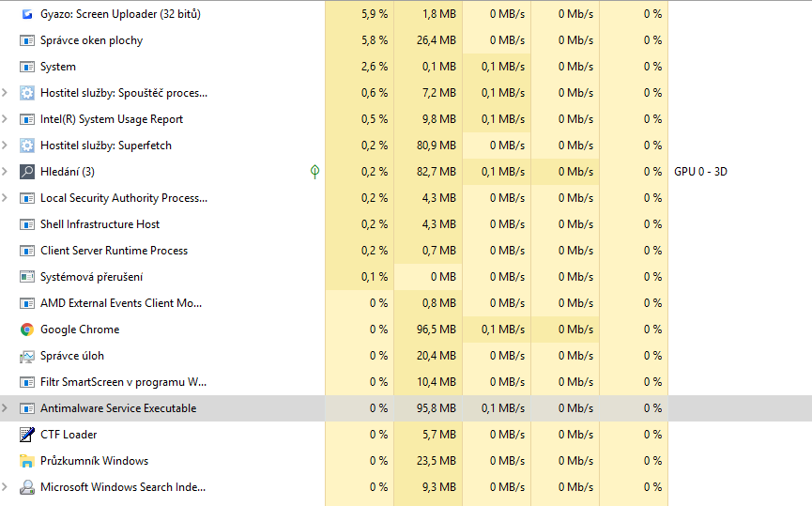The height and width of the screenshot is (506, 812).
Task: Click the 5,9 % CPU value for Gyazo
Action: pyautogui.click(x=375, y=14)
